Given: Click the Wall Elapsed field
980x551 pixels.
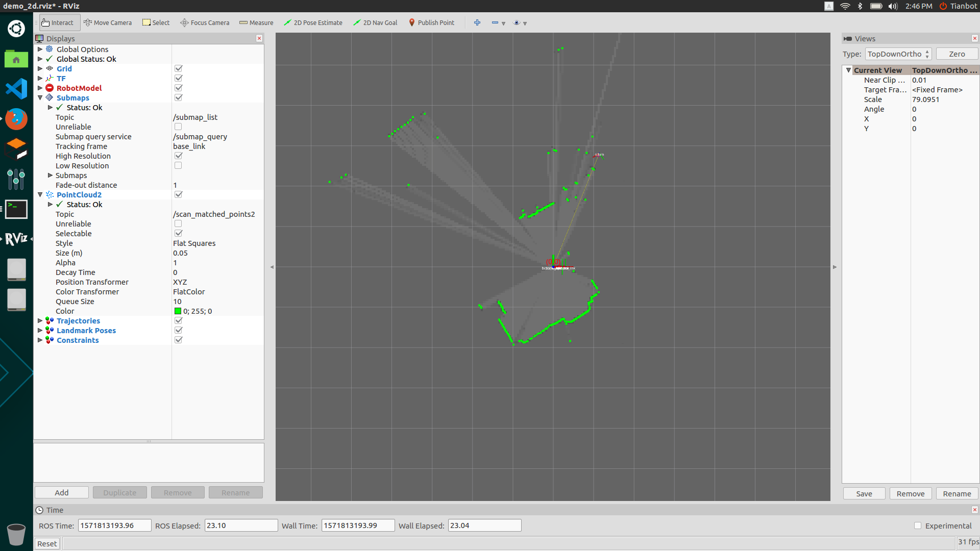Looking at the screenshot, I should [484, 525].
